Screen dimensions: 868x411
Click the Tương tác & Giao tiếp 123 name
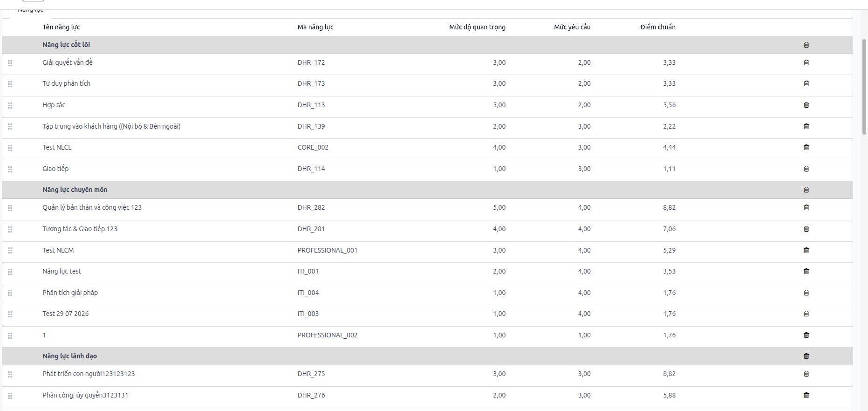(80, 229)
